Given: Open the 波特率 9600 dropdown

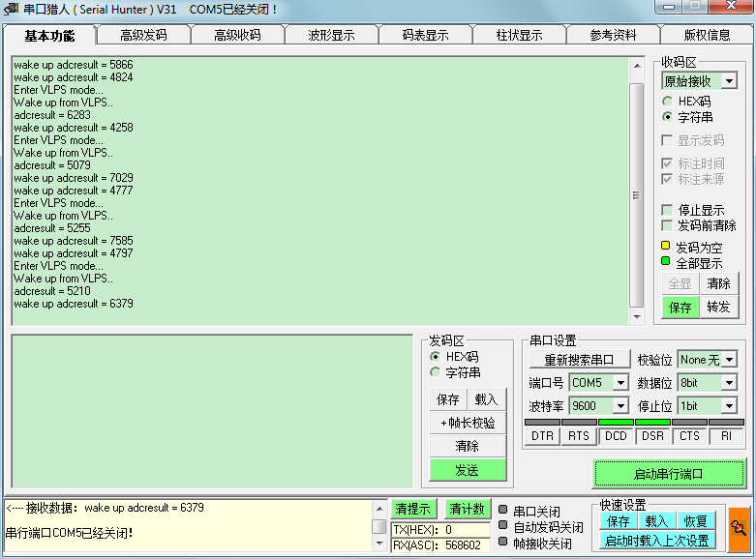Looking at the screenshot, I should point(621,406).
